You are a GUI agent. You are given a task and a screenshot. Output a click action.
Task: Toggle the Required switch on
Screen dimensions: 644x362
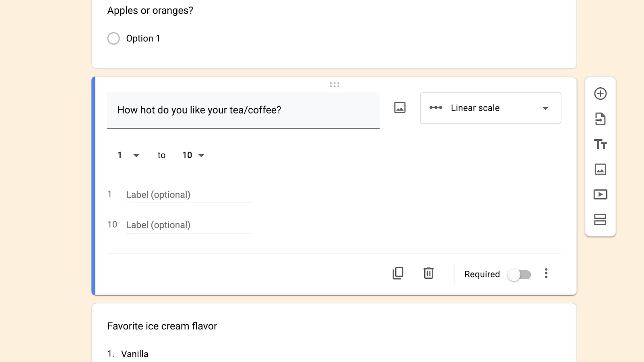pos(519,275)
